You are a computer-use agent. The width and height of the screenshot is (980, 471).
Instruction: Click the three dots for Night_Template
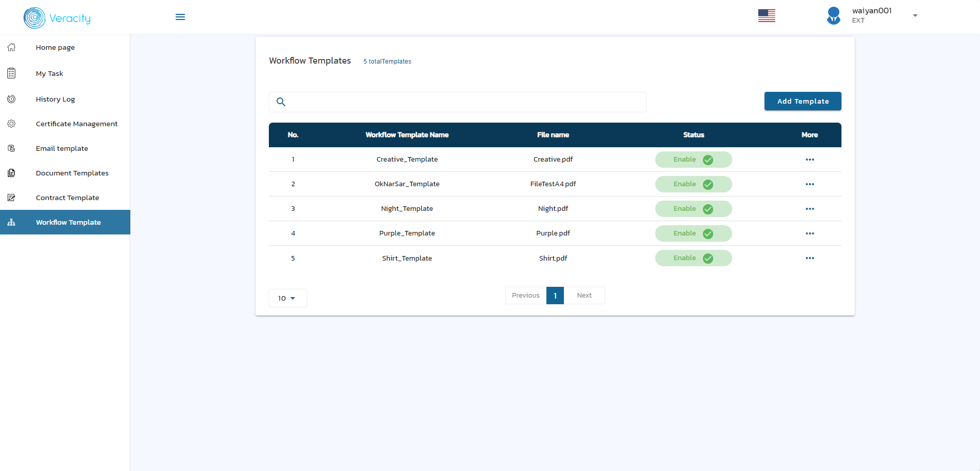click(x=810, y=209)
